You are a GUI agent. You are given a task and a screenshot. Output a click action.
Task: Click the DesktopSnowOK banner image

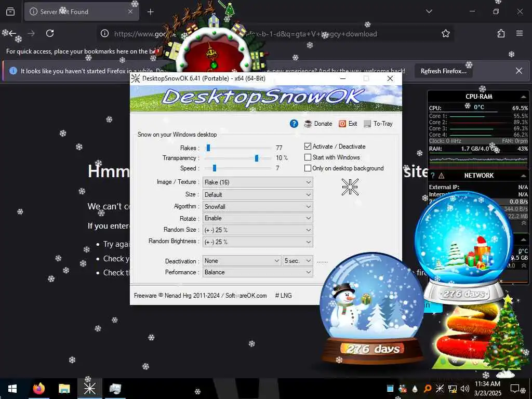(x=266, y=98)
